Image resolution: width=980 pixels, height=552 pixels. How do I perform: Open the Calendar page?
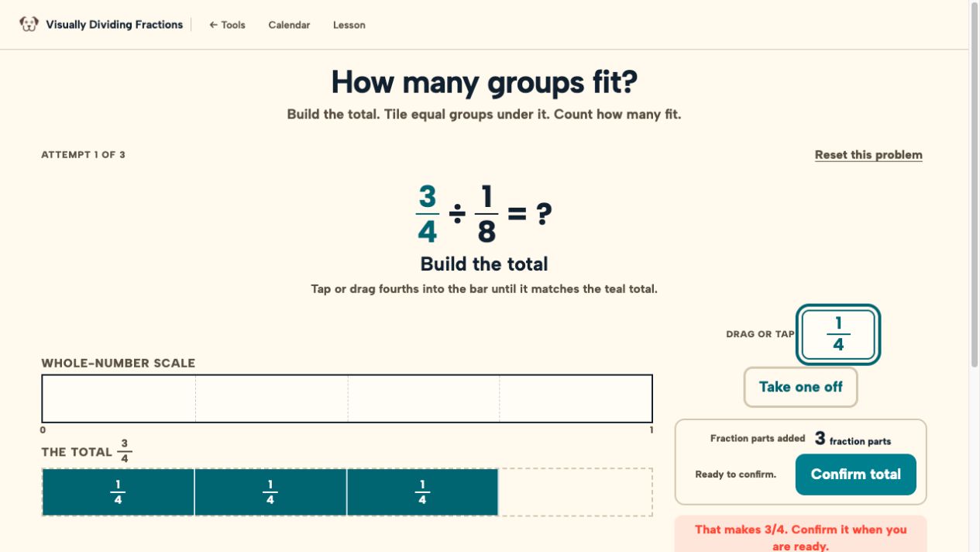(x=289, y=25)
